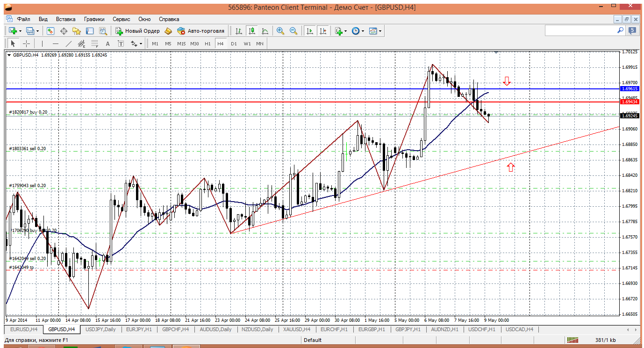
Task: Open the Market Watch window
Action: tap(50, 31)
